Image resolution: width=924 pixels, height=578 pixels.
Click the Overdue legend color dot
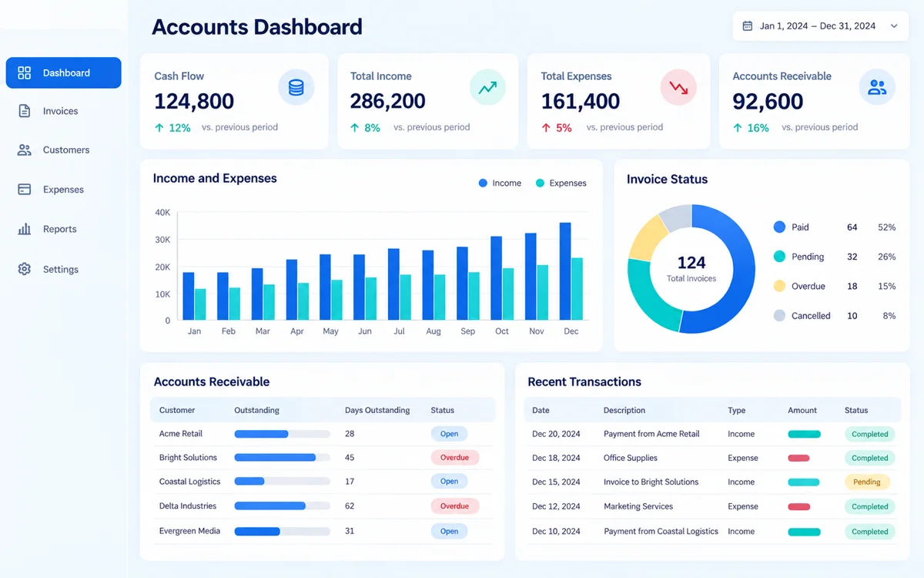point(779,286)
